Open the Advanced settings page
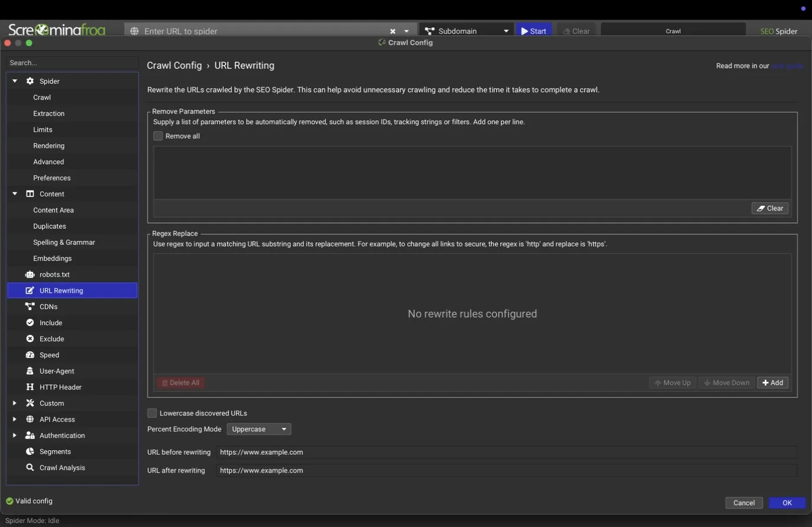The image size is (812, 527). click(49, 161)
